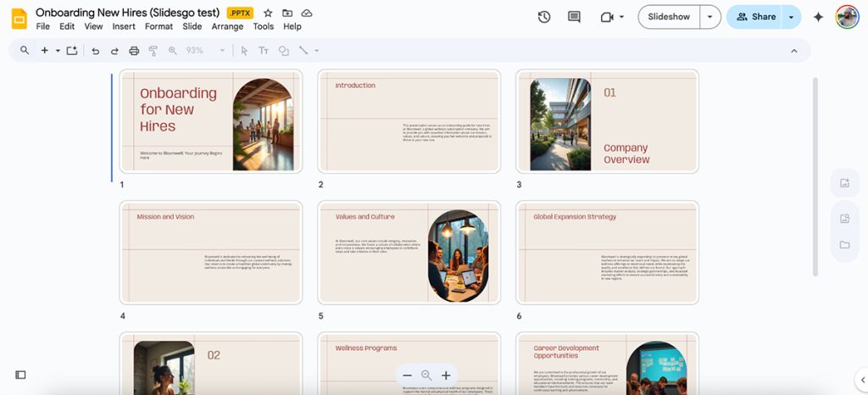Viewport: 868px width, 395px height.
Task: Open the comments panel icon
Action: [574, 17]
